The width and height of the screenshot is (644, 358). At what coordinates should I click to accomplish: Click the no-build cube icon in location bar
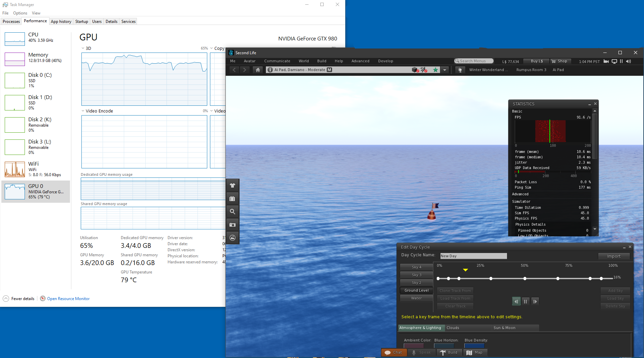click(415, 70)
